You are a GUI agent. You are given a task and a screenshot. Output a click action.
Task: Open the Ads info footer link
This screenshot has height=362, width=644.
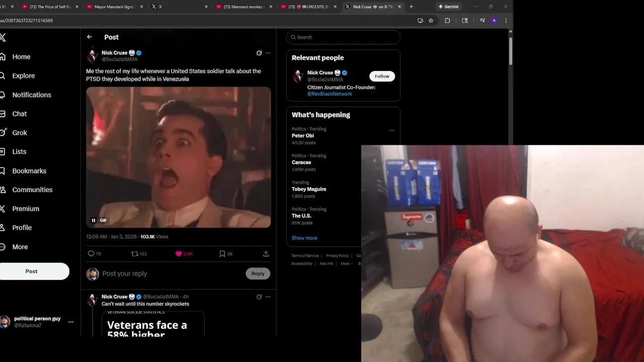pyautogui.click(x=326, y=263)
